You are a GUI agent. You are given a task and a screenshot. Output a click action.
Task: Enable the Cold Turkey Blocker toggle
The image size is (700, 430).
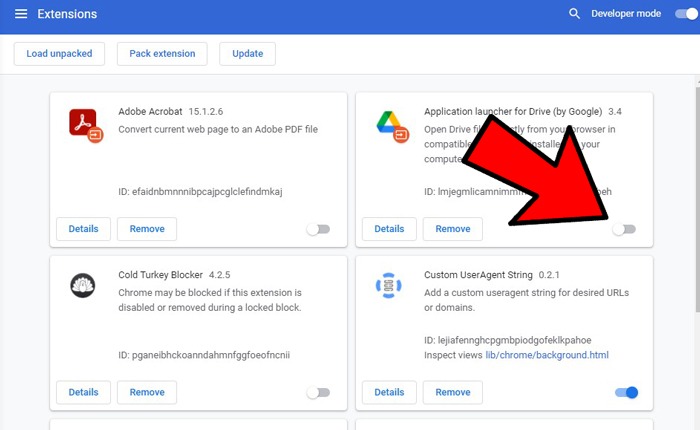318,392
